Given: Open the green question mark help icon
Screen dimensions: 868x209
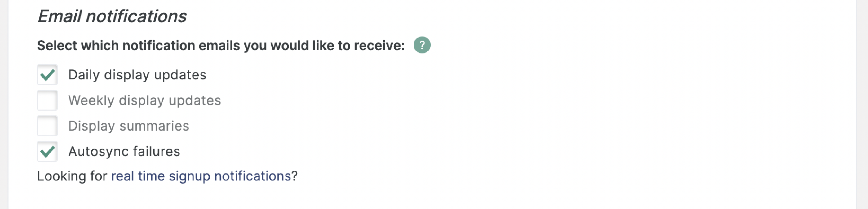Looking at the screenshot, I should tap(422, 45).
